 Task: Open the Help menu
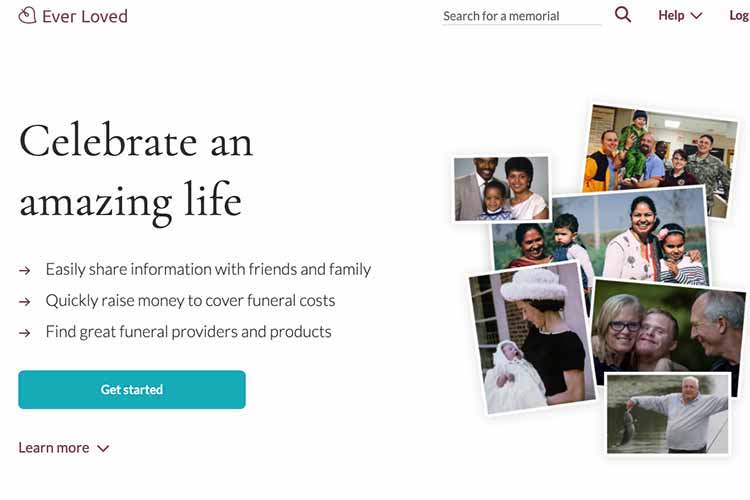click(680, 15)
